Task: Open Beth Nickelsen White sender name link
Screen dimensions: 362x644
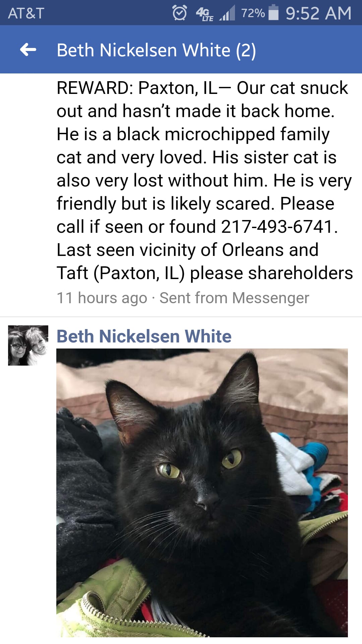Action: point(144,336)
